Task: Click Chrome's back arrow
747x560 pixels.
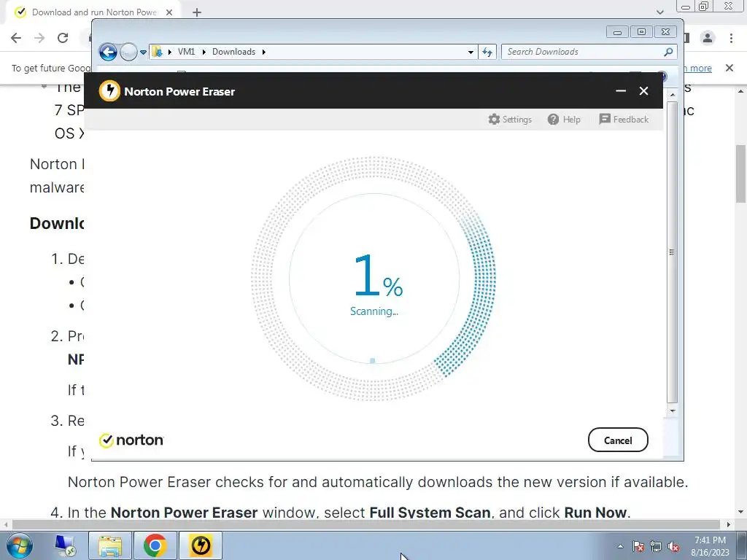Action: point(16,38)
